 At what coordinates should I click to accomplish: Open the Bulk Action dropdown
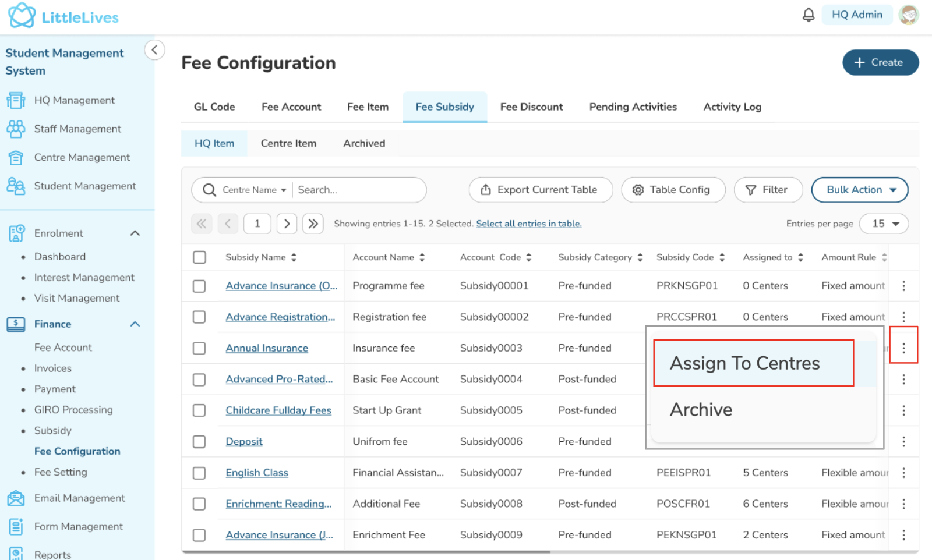(x=859, y=190)
